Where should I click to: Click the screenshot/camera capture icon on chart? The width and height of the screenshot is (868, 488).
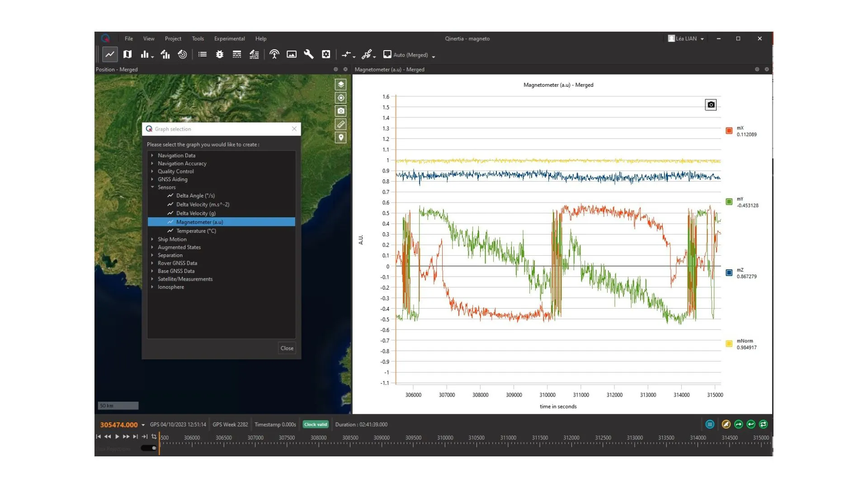coord(711,104)
